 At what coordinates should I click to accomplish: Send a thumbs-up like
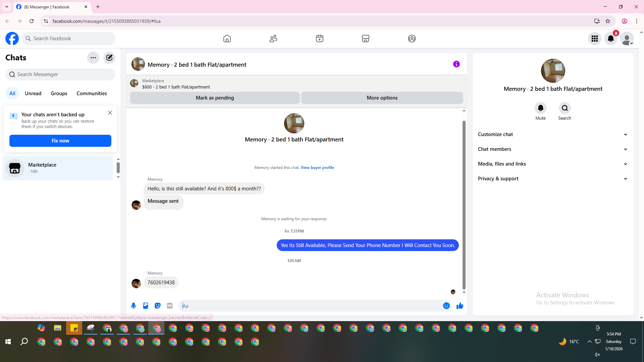click(x=460, y=306)
